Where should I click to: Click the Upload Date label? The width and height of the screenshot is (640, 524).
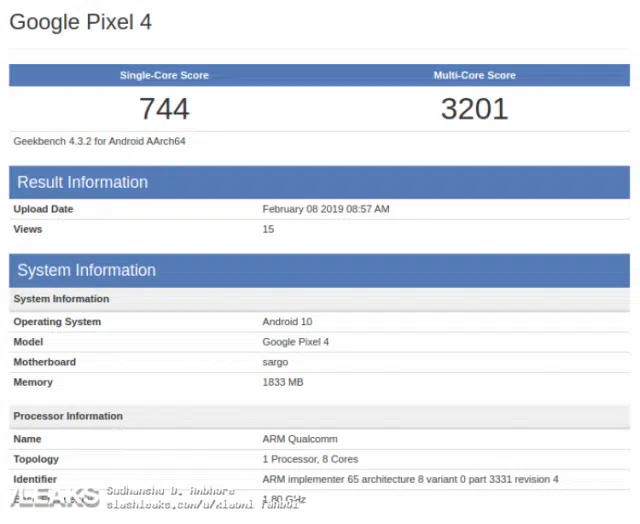pyautogui.click(x=43, y=209)
